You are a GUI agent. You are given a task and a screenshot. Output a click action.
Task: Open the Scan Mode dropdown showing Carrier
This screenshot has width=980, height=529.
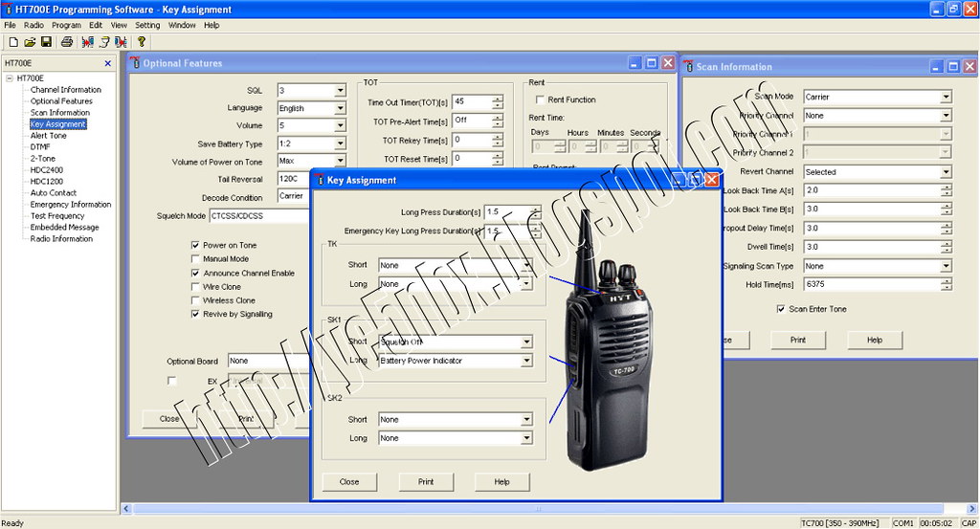coord(946,97)
